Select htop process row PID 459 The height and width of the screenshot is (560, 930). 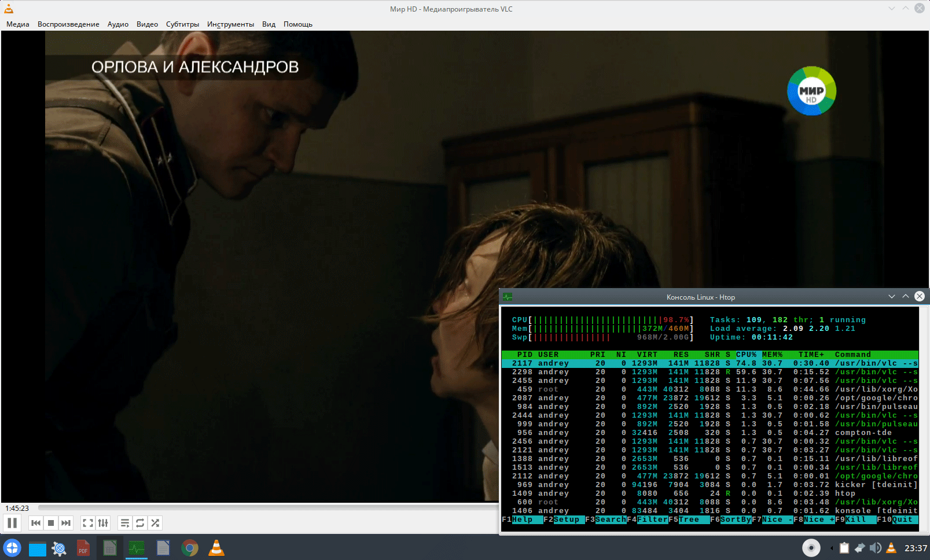(710, 389)
